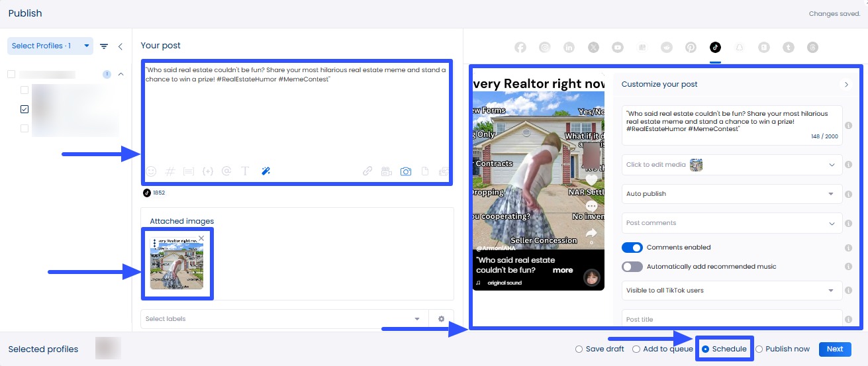Remove the attached image with X

point(201,238)
